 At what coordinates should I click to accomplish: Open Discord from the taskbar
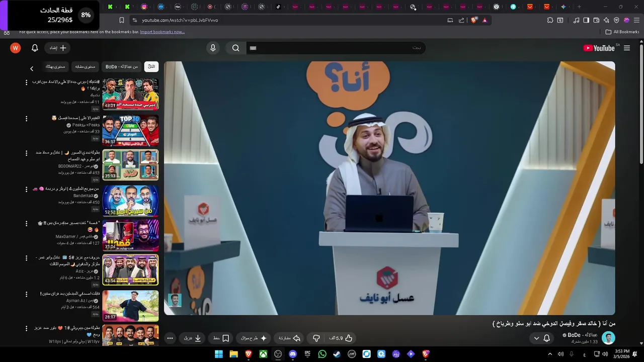coord(293,354)
